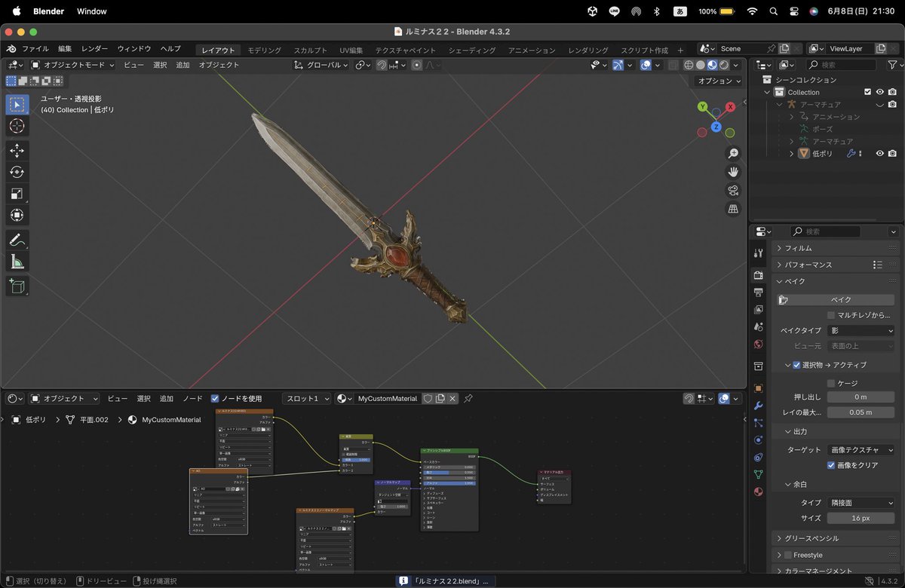Open the スロット1 material slot dropdown
The height and width of the screenshot is (588, 905).
point(306,398)
